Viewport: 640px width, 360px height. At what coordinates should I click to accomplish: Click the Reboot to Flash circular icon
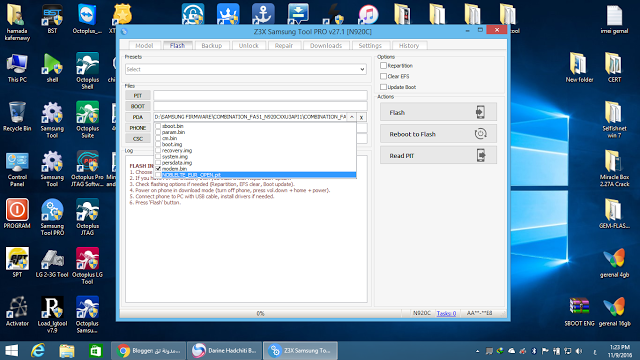(480, 134)
